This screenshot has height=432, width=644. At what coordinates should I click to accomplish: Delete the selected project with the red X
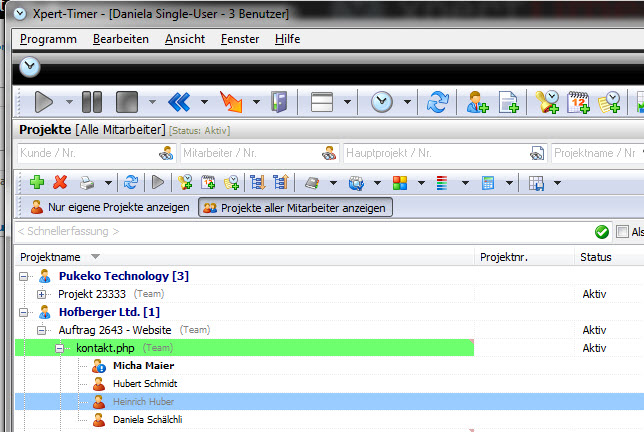click(x=60, y=182)
